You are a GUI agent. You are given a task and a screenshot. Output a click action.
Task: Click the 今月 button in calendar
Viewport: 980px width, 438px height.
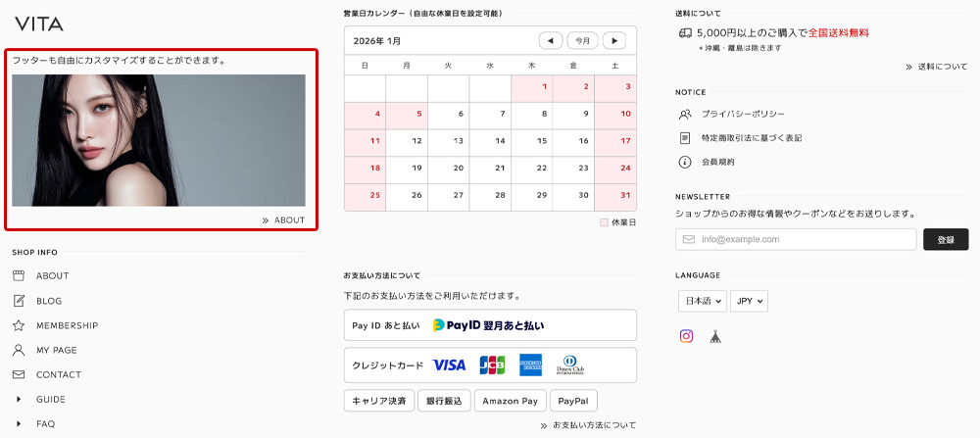[x=582, y=40]
